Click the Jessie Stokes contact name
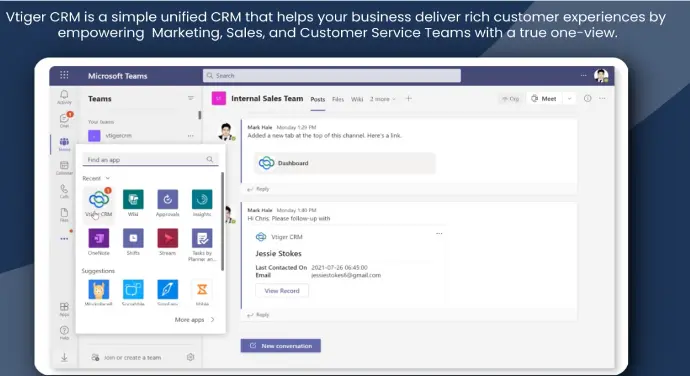The width and height of the screenshot is (690, 376). [278, 254]
